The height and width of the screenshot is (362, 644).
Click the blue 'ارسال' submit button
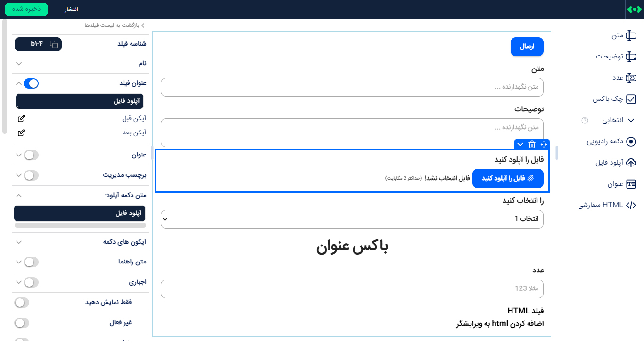click(x=527, y=47)
